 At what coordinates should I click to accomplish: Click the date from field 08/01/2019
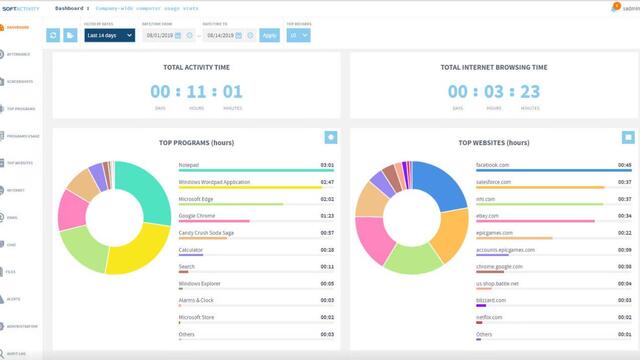(x=160, y=36)
